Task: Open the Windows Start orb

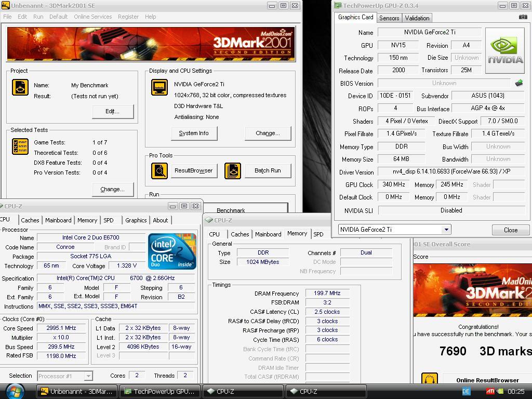Action: tap(14, 391)
